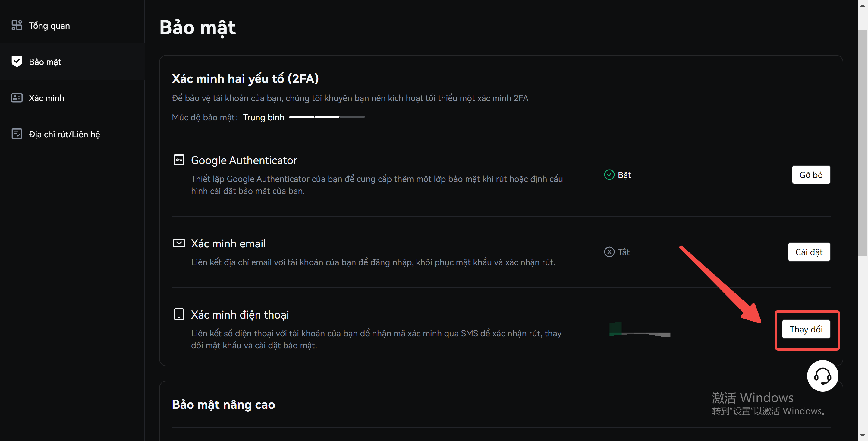Click the Bảo mật shield icon
The image size is (868, 441).
[17, 61]
